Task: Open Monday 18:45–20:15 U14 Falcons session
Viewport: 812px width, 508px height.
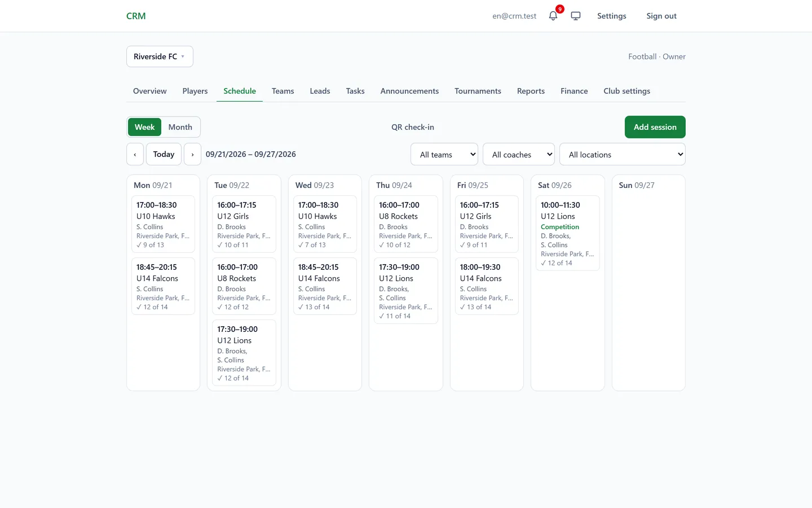Action: [164, 286]
